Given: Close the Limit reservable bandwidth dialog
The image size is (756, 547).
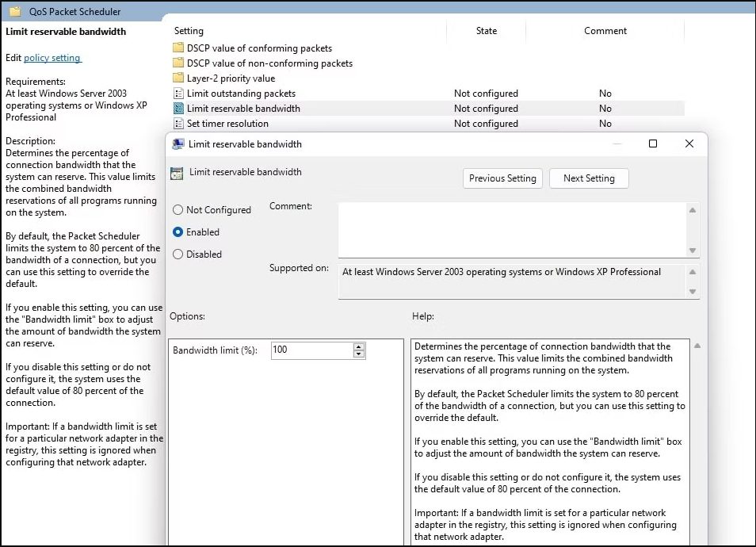Looking at the screenshot, I should [689, 143].
